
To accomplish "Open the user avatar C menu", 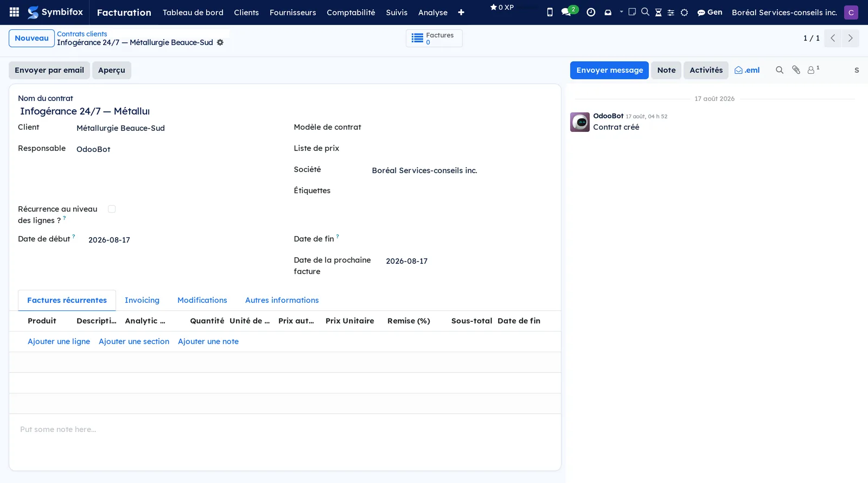I will tap(851, 12).
